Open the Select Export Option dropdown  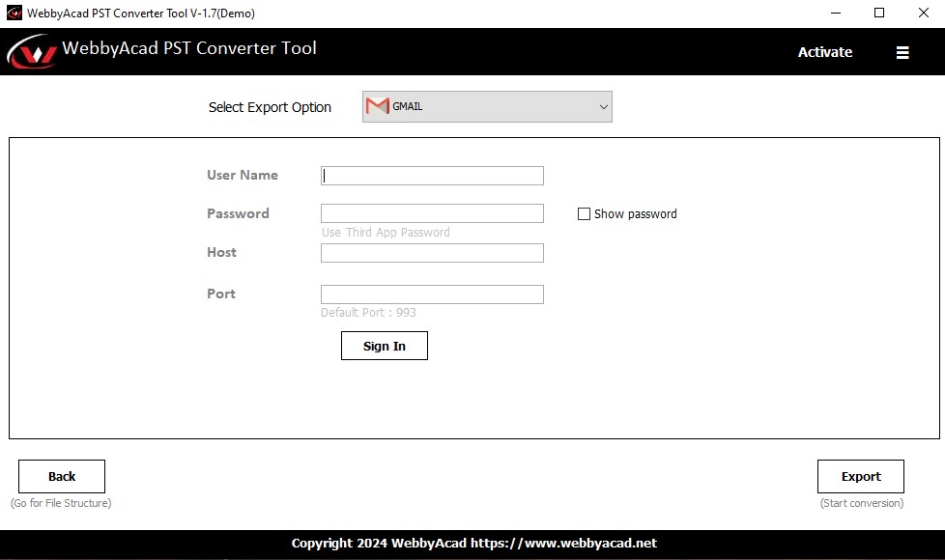pyautogui.click(x=487, y=106)
